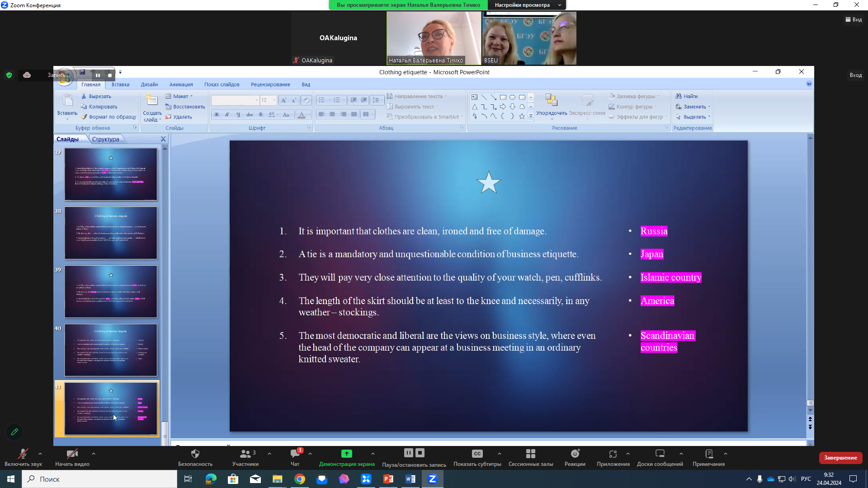Screen dimensions: 868x488
Task: Unmute microphone (Включить звук)
Action: 23,454
